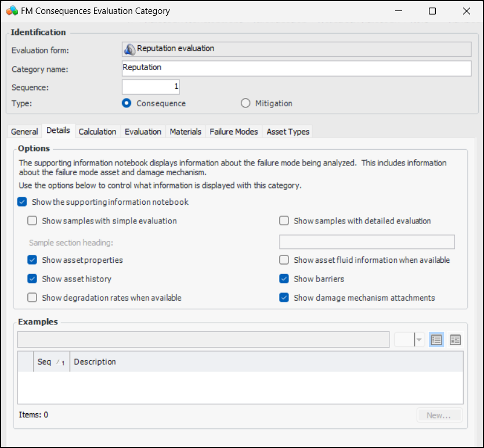Switch to the Calculation tab
484x448 pixels.
(x=97, y=132)
